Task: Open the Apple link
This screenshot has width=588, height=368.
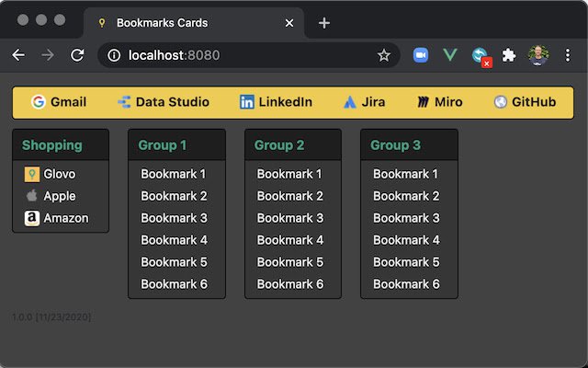Action: tap(51, 196)
